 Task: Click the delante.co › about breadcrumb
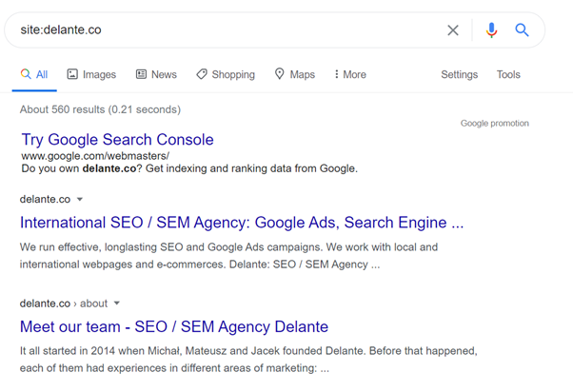(64, 304)
